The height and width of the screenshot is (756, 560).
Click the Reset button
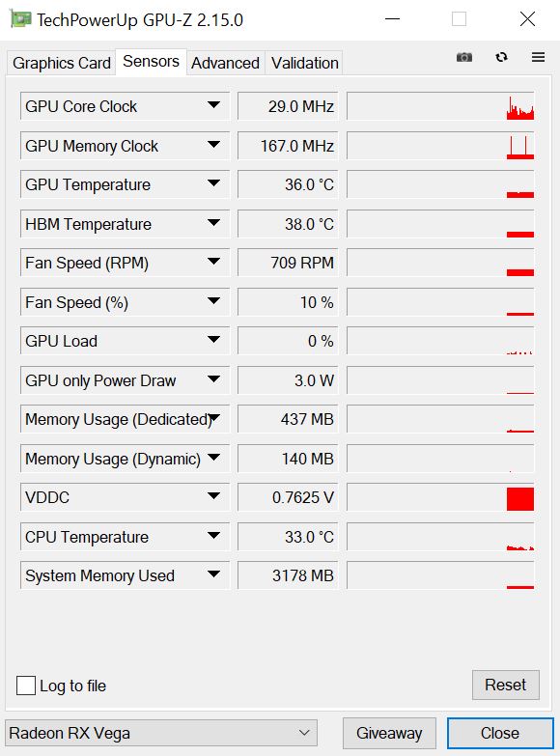tap(506, 685)
